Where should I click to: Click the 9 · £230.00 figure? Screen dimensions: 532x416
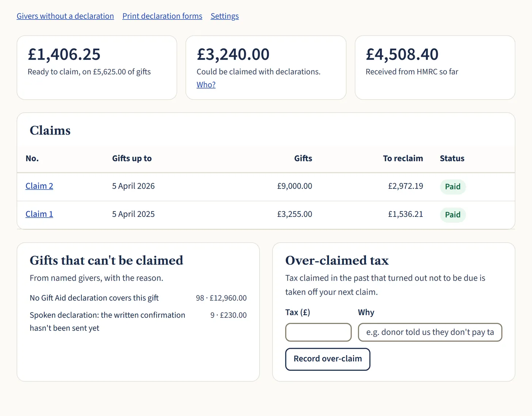pyautogui.click(x=228, y=315)
